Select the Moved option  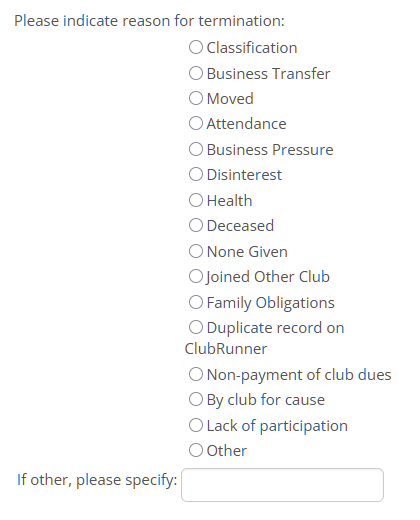coord(196,98)
